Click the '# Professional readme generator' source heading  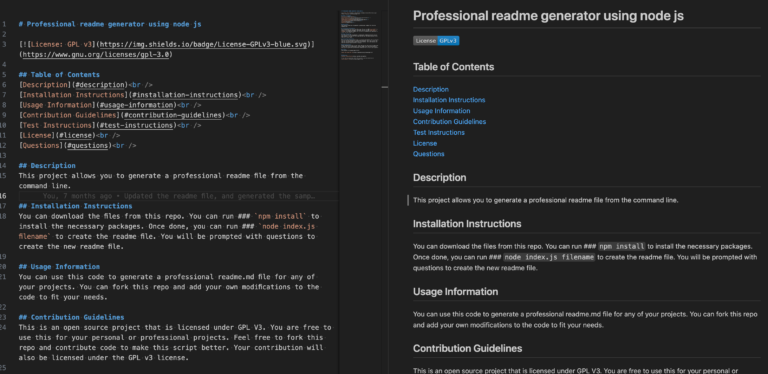pos(110,24)
